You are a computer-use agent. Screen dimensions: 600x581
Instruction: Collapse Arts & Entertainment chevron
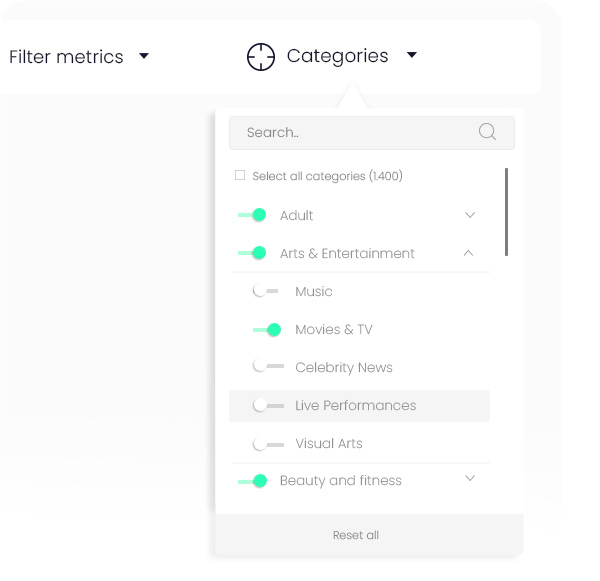[x=468, y=253]
